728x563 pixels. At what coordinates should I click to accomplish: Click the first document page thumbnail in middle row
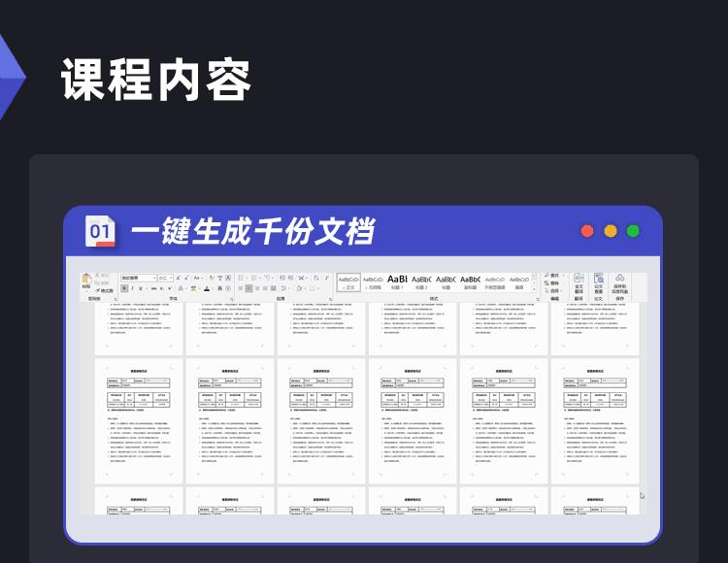pyautogui.click(x=139, y=420)
